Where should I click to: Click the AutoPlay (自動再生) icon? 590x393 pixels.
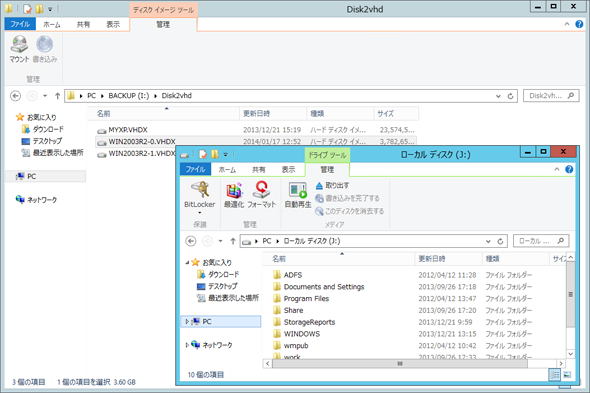coord(298,195)
